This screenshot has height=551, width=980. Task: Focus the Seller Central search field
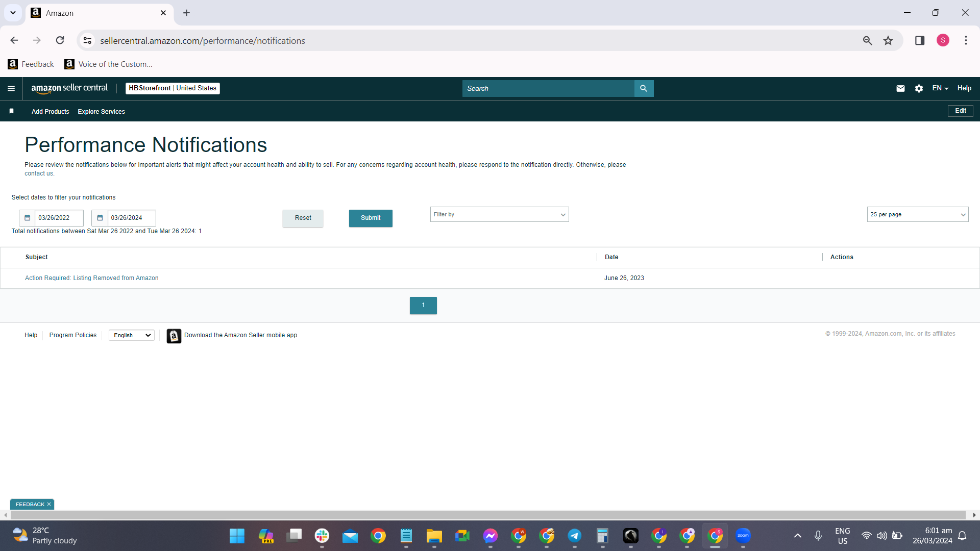[x=548, y=88]
